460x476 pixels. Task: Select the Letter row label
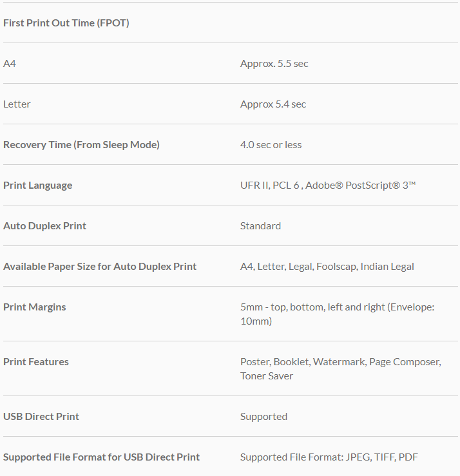click(17, 104)
